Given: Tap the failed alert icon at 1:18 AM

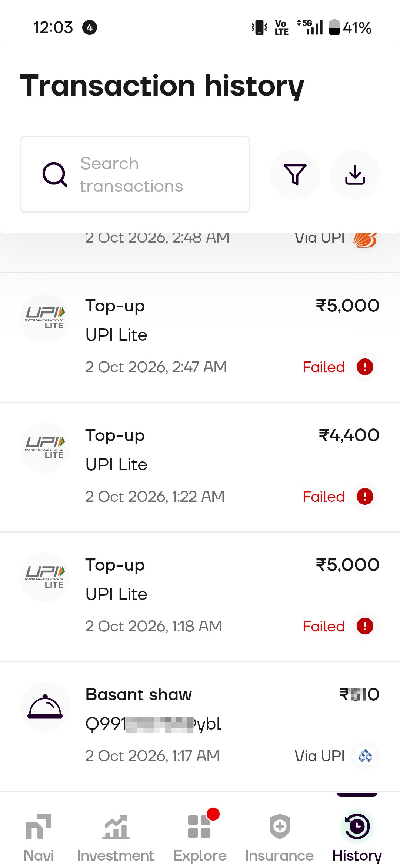Looking at the screenshot, I should (x=365, y=626).
